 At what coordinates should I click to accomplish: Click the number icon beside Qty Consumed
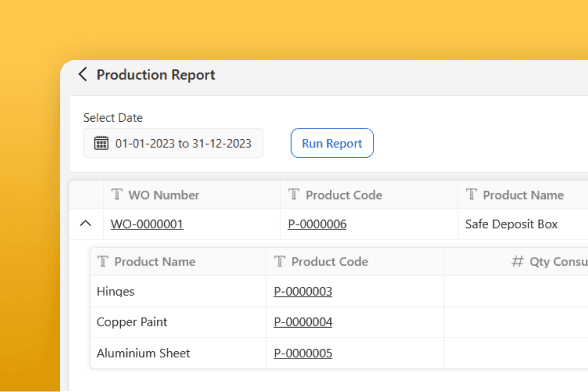tap(518, 261)
